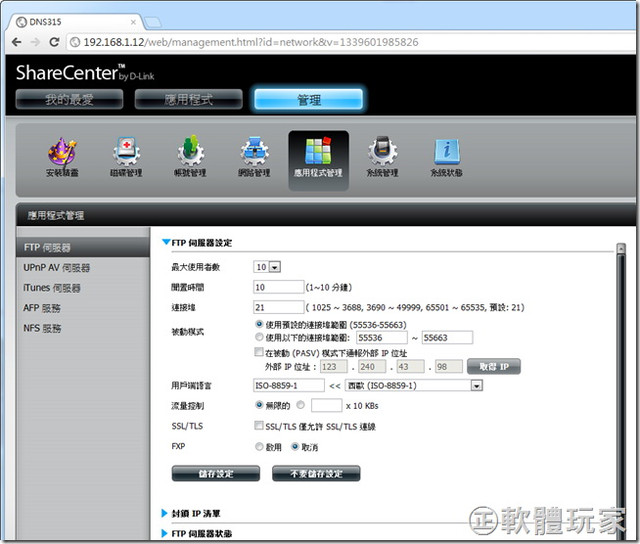Switch to the DNS315 tab
Image resolution: width=640 pixels, height=544 pixels.
[76, 22]
